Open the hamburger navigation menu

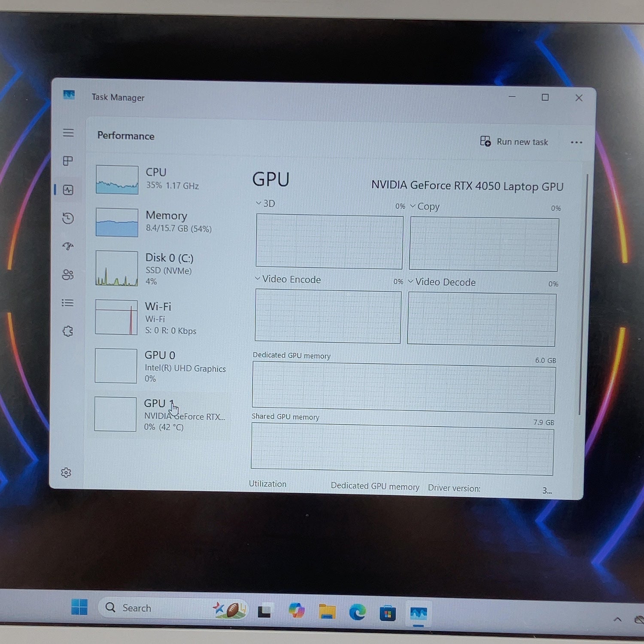(x=68, y=133)
